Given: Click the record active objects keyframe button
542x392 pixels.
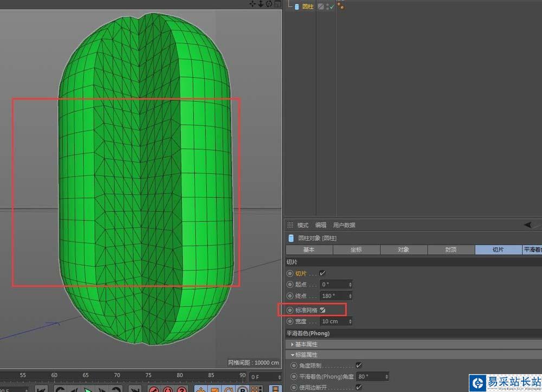Looking at the screenshot, I should [x=154, y=389].
